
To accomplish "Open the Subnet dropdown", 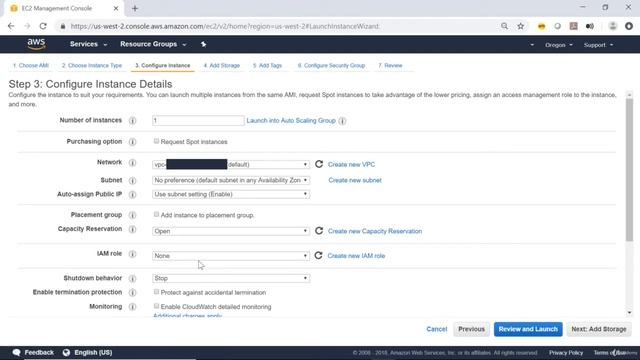I will point(231,180).
